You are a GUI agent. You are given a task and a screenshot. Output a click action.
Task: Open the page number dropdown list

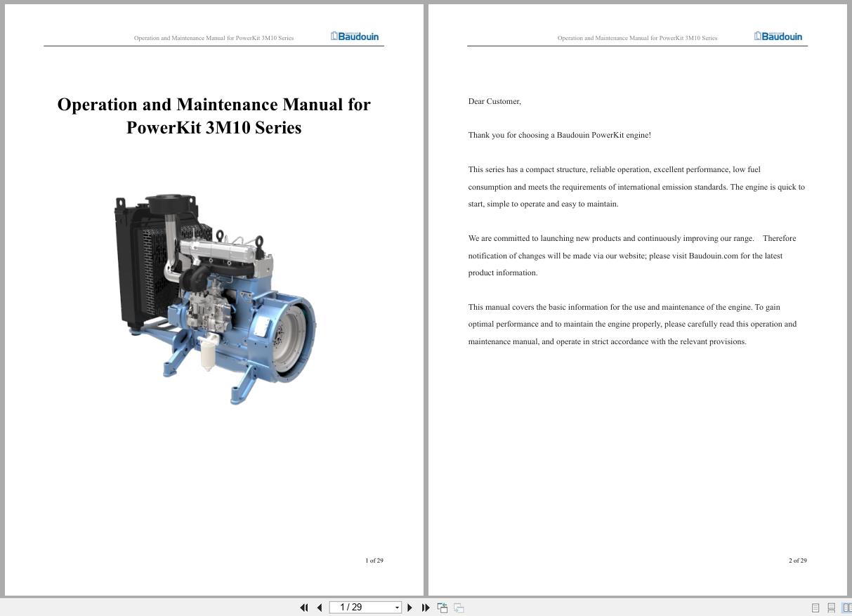(x=397, y=607)
